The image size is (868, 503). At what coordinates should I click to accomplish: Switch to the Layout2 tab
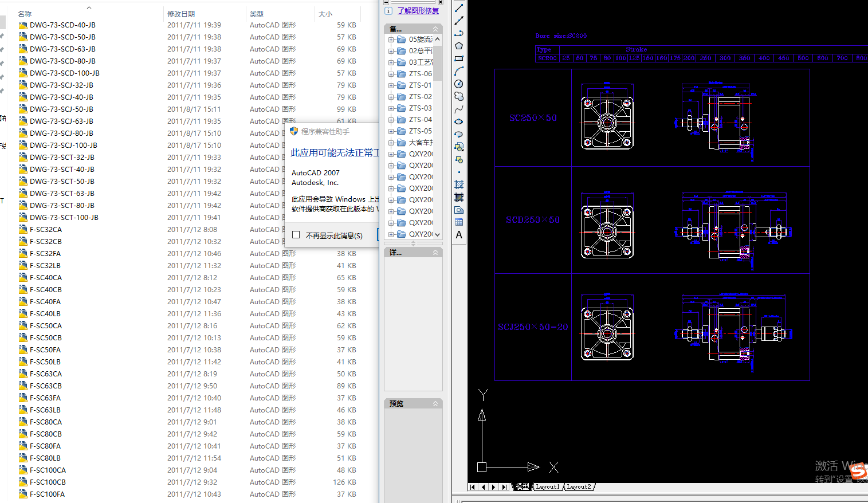pyautogui.click(x=579, y=487)
